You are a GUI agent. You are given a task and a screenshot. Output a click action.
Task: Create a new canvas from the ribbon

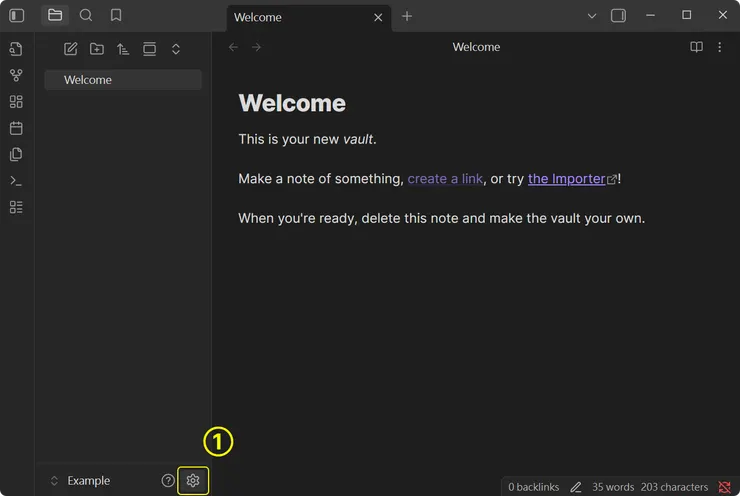click(16, 102)
